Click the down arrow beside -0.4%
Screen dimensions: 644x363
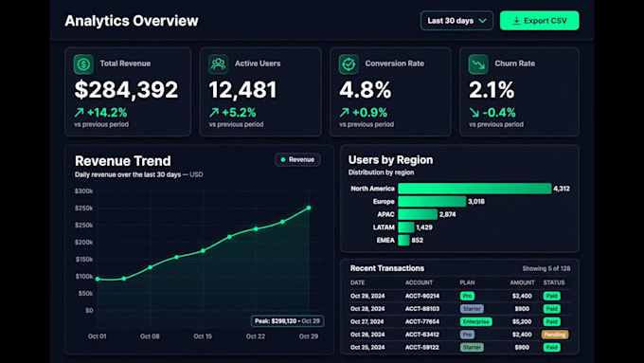(474, 112)
